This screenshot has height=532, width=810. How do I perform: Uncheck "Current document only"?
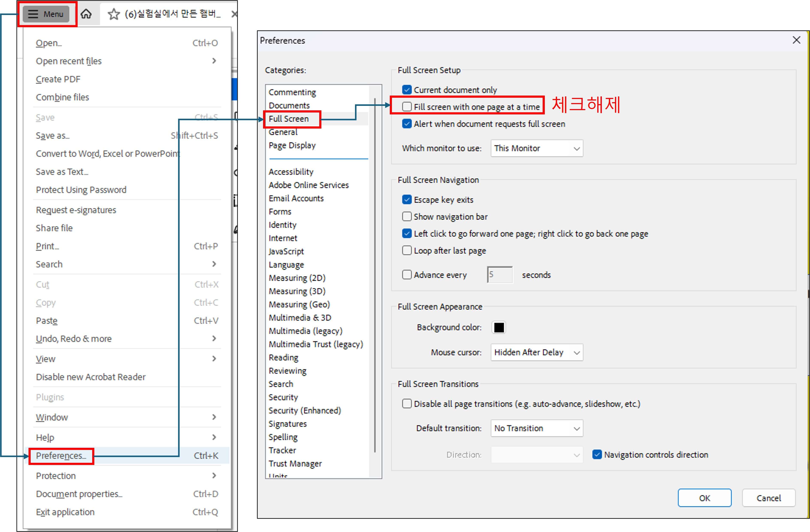tap(407, 90)
